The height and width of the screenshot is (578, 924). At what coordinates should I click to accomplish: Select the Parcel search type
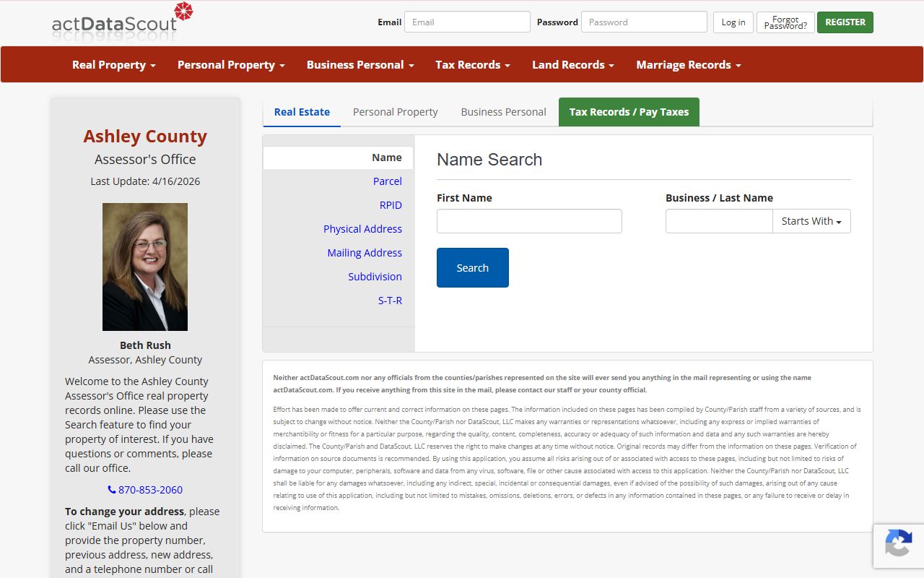click(x=387, y=181)
